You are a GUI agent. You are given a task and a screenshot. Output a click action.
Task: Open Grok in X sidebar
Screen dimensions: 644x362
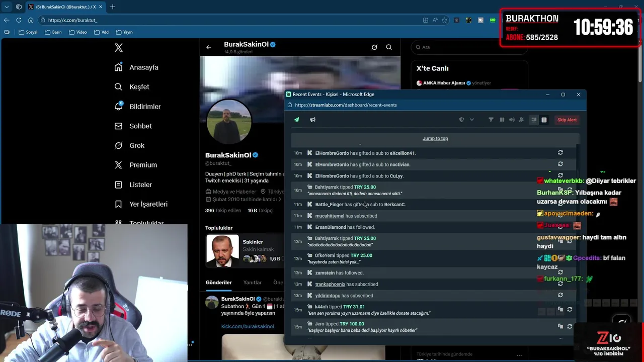[130, 145]
